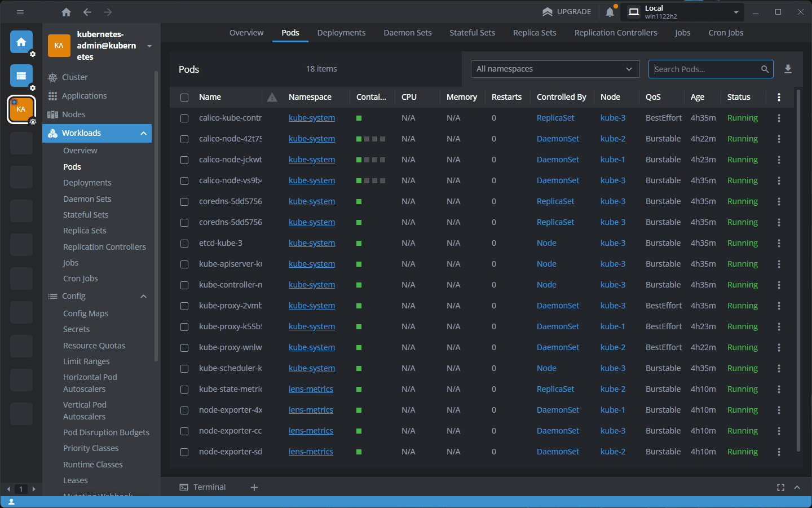The image size is (812, 508).
Task: Collapse the Workloads sidebar section
Action: [x=143, y=133]
